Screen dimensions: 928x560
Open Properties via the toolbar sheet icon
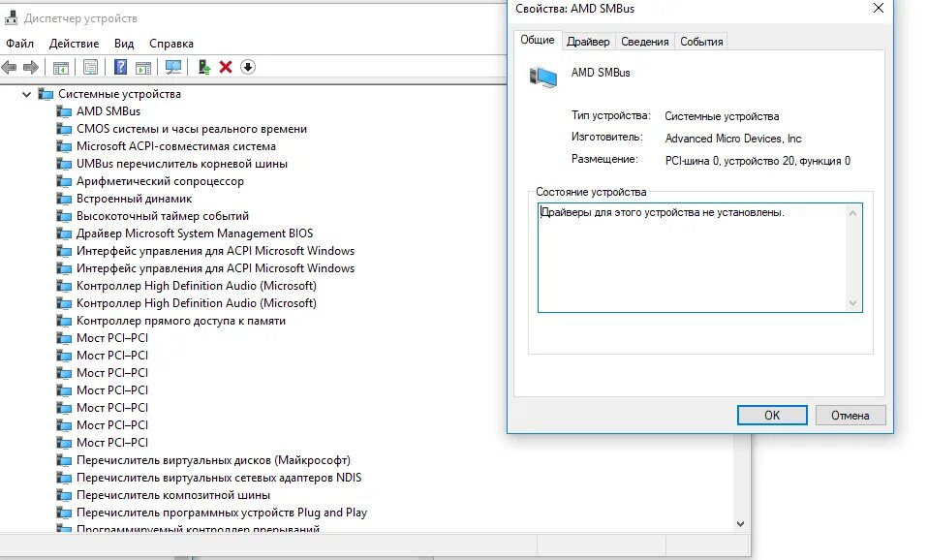tap(90, 67)
